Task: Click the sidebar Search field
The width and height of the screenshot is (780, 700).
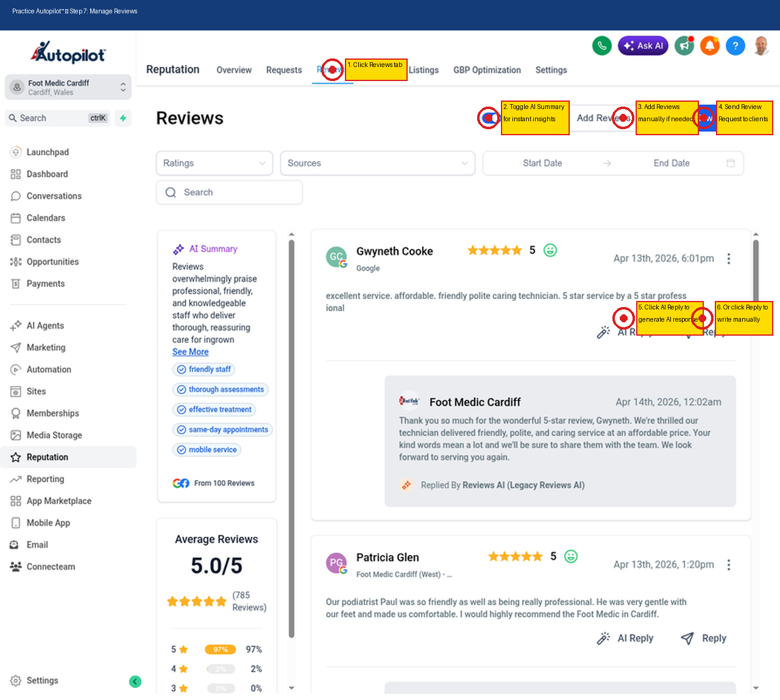Action: click(58, 118)
